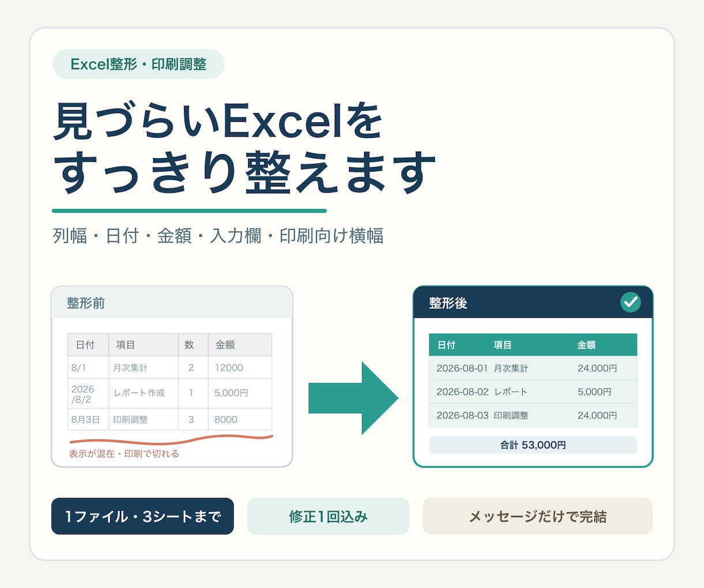The image size is (704, 588).
Task: Click the レポート cell in the 2026-08-02 row
Action: (511, 392)
